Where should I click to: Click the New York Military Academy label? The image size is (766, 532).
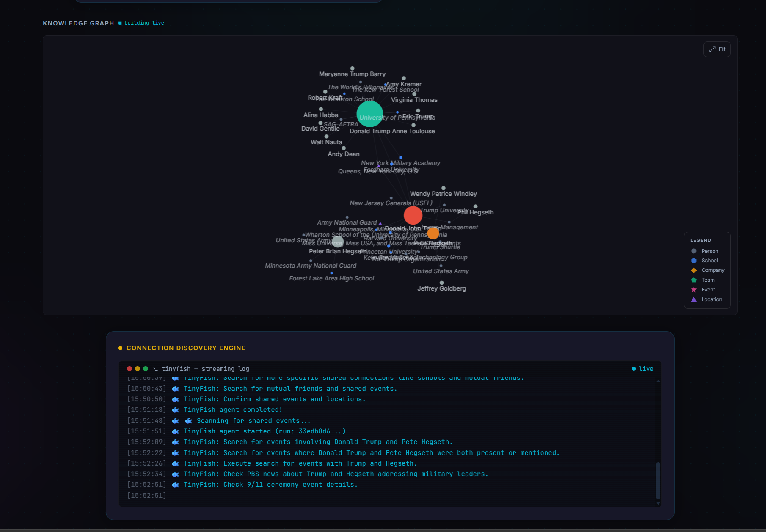coord(401,163)
